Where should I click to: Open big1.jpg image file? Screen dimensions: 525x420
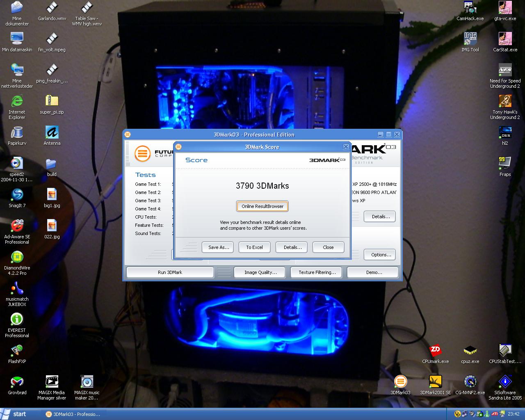click(52, 195)
